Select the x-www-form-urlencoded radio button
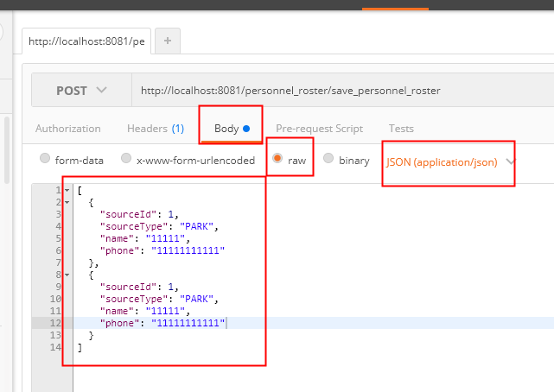554x392 pixels. point(126,158)
